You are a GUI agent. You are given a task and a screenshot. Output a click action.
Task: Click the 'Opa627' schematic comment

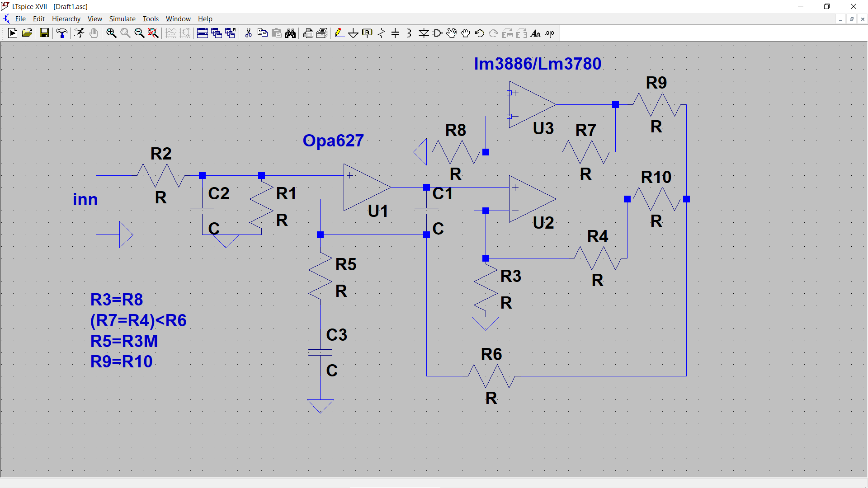point(333,141)
